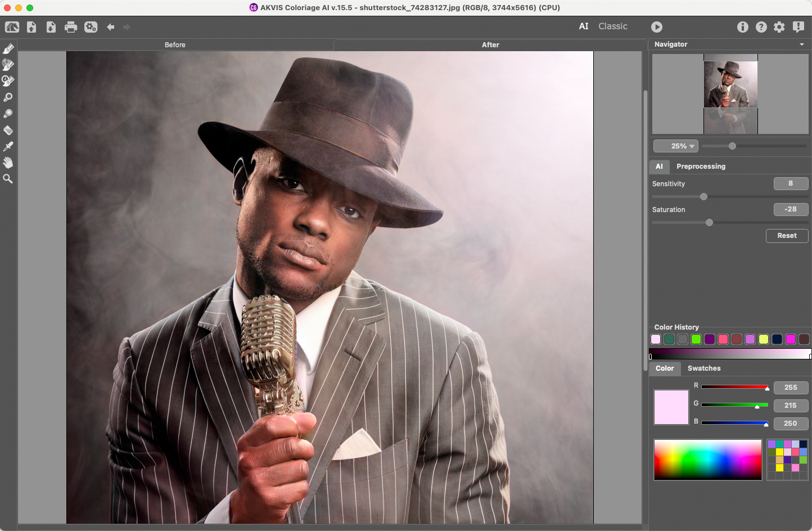Pick dark purple in Color History
Screen dimensions: 812x531
(x=710, y=339)
